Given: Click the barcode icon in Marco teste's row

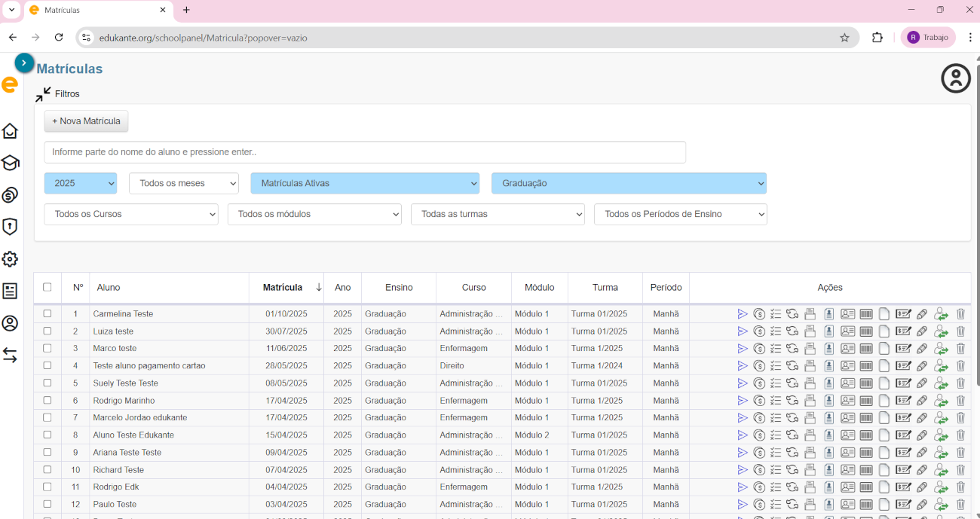Looking at the screenshot, I should click(x=866, y=349).
